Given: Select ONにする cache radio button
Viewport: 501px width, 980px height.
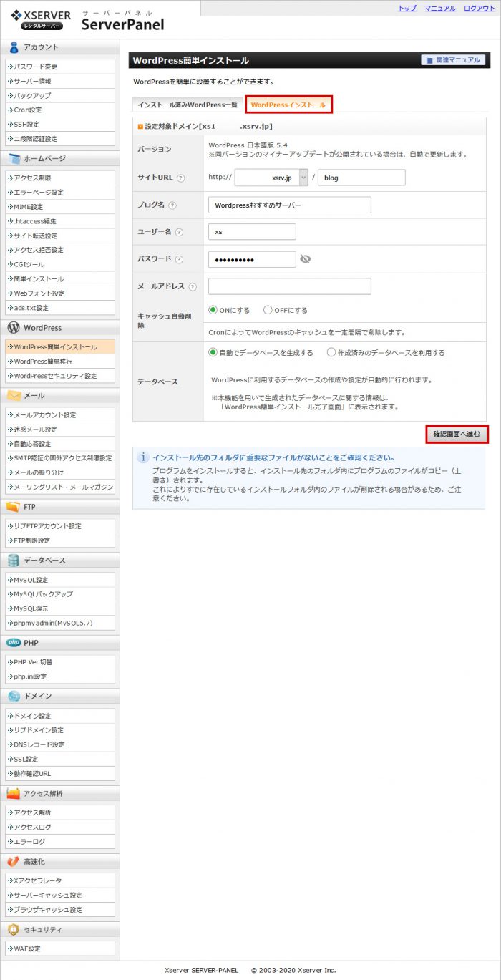Looking at the screenshot, I should (213, 310).
